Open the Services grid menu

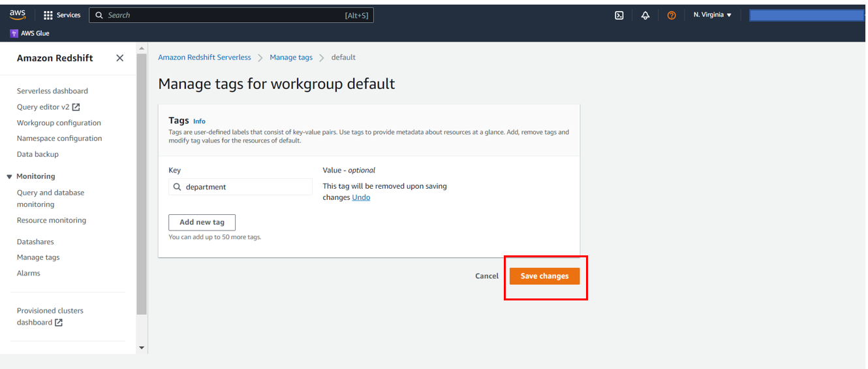click(48, 15)
